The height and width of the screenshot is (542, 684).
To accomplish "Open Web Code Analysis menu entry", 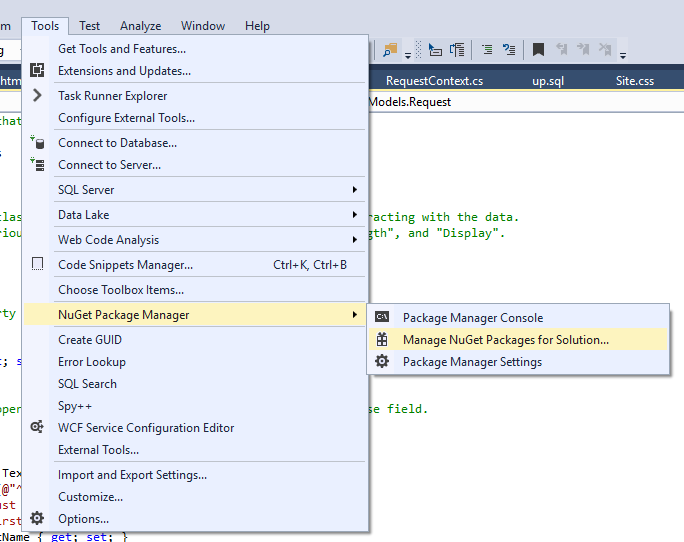I will click(x=195, y=240).
